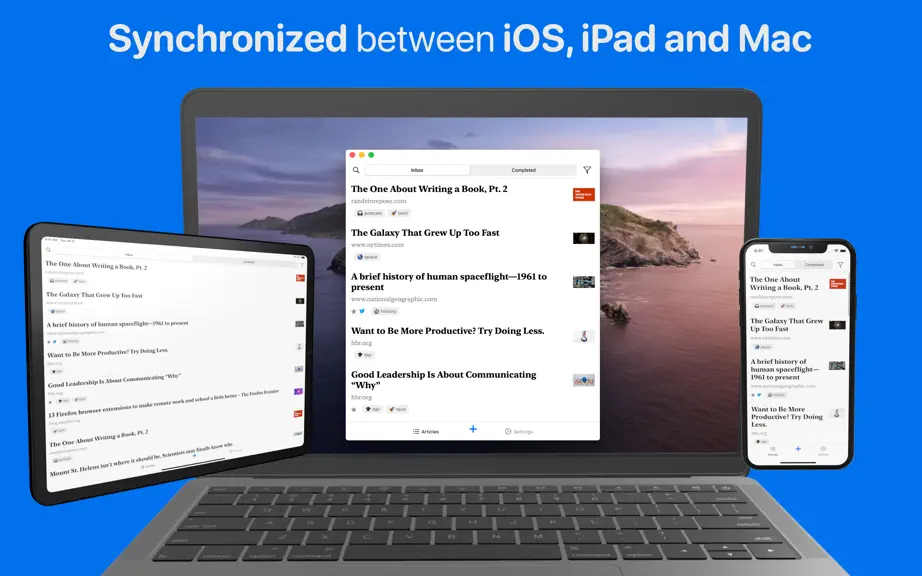Open the Good Leadership article on the iPad
Screen dimensions: 922x576
coord(115,380)
